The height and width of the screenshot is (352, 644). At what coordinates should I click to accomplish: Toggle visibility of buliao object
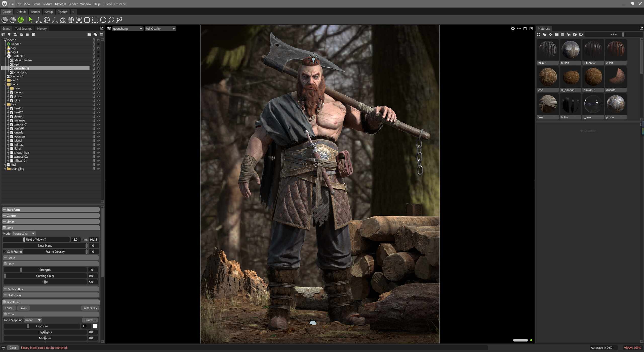pos(98,92)
